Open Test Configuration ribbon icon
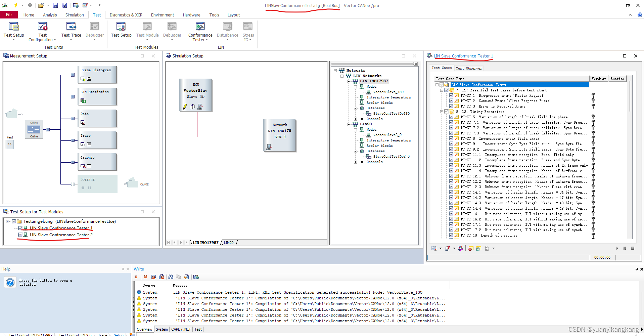The height and width of the screenshot is (336, 644). [x=42, y=32]
